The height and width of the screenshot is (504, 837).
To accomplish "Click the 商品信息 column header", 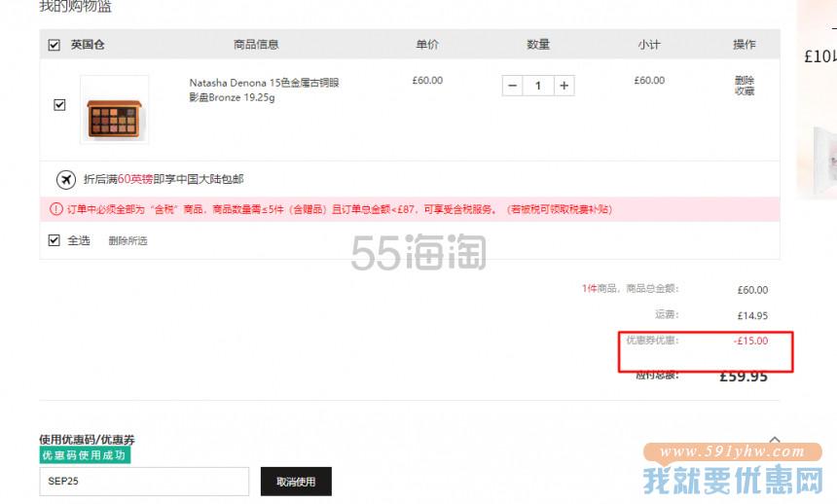I will [x=256, y=45].
